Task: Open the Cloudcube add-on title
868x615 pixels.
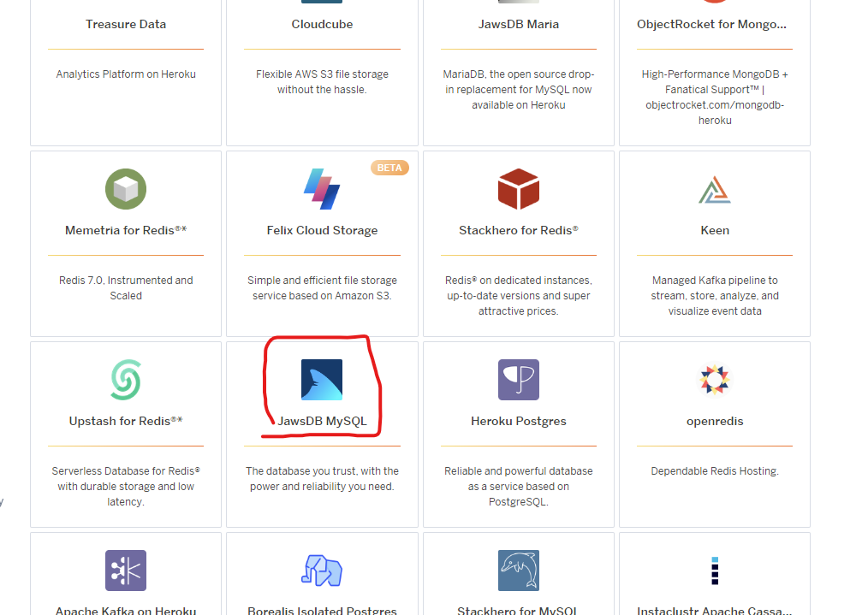Action: (322, 24)
